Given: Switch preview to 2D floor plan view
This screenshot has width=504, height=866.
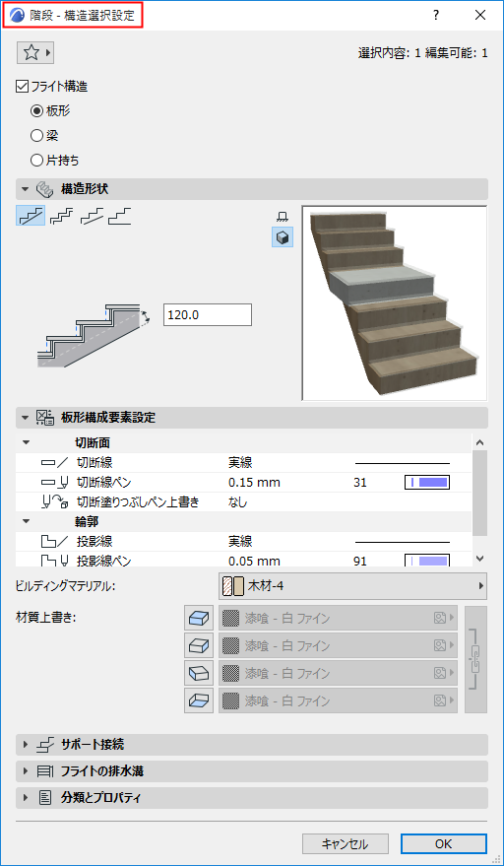Looking at the screenshot, I should click(x=283, y=217).
